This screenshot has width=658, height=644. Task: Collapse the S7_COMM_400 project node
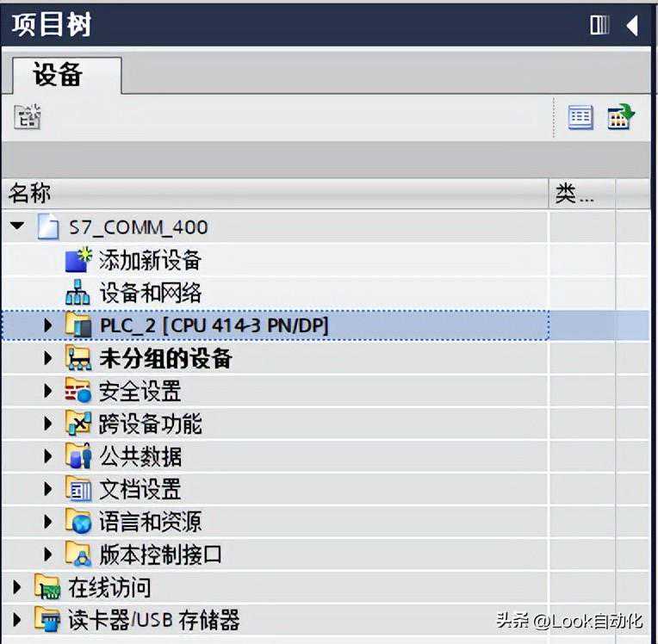[17, 226]
